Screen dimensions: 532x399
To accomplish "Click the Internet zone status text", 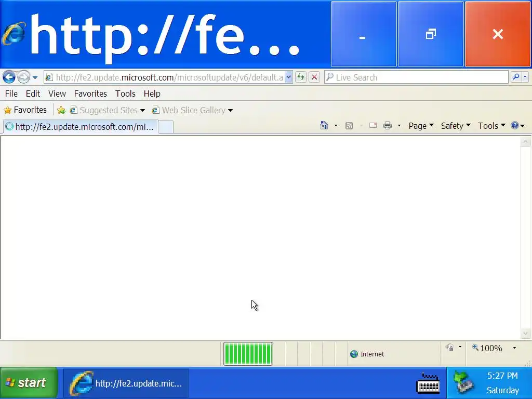I will point(372,354).
